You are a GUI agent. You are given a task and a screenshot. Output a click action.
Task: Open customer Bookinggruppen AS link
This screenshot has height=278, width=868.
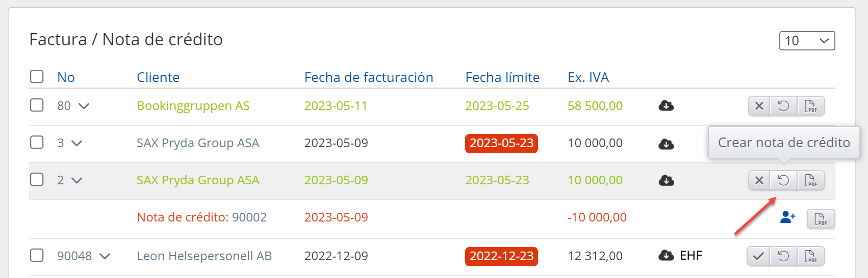click(193, 106)
